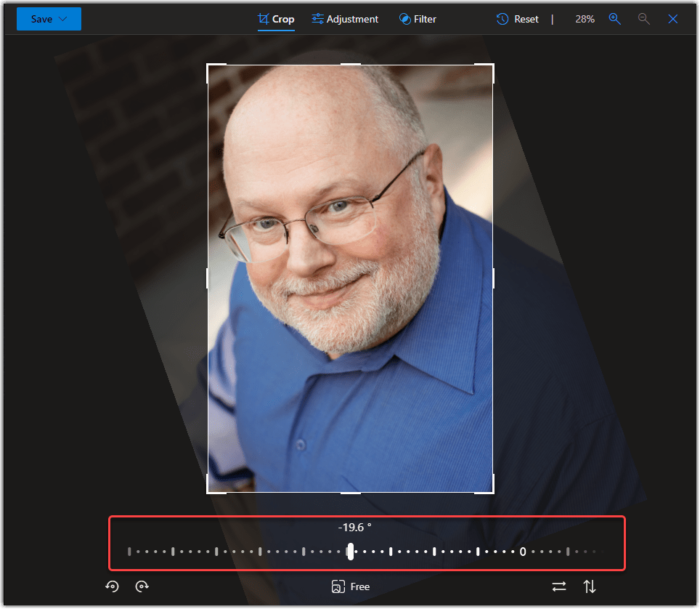700x609 pixels.
Task: Click the bottom-right crop corner handle
Action: pos(492,491)
